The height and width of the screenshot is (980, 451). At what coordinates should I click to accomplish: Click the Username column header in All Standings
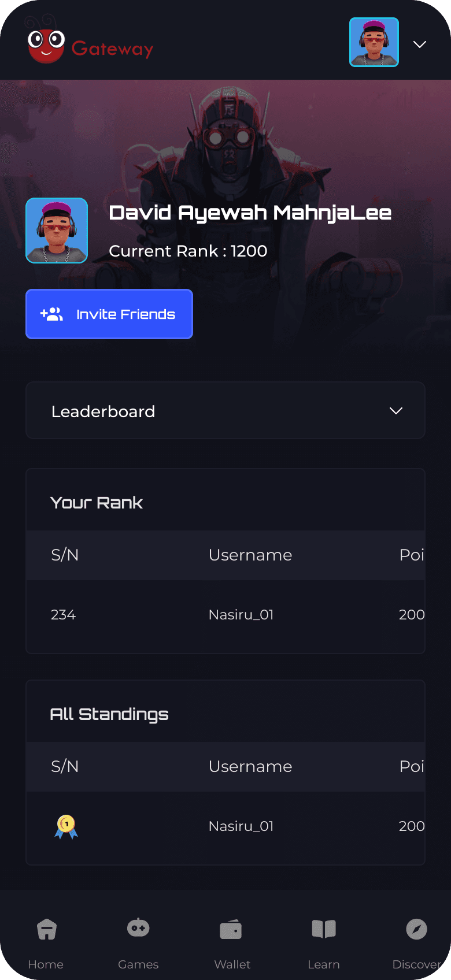(x=250, y=766)
